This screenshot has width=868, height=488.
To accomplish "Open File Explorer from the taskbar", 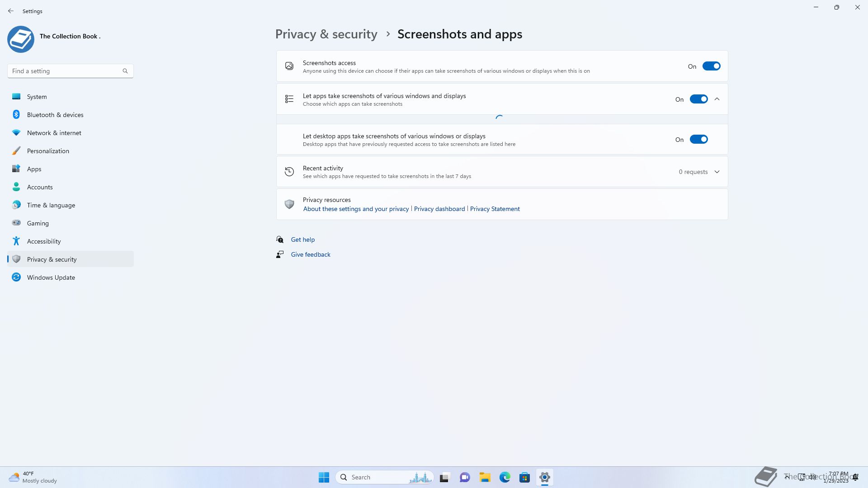I will pyautogui.click(x=485, y=477).
